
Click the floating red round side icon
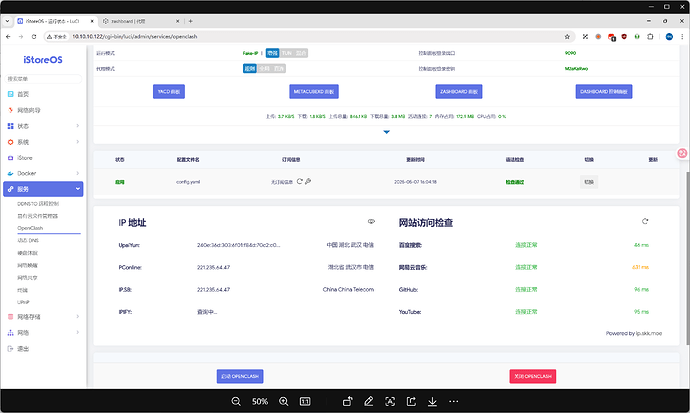click(x=683, y=153)
